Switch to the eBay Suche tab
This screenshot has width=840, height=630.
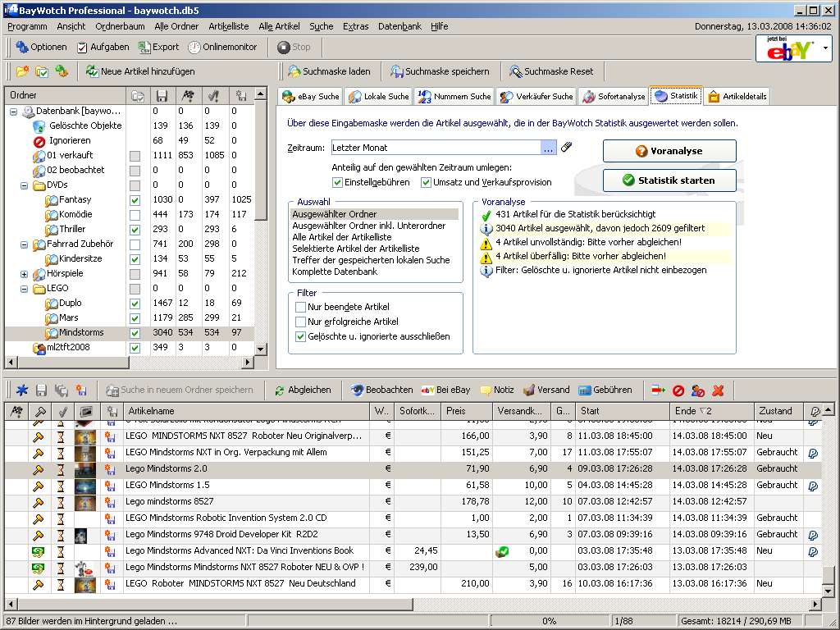tap(311, 97)
